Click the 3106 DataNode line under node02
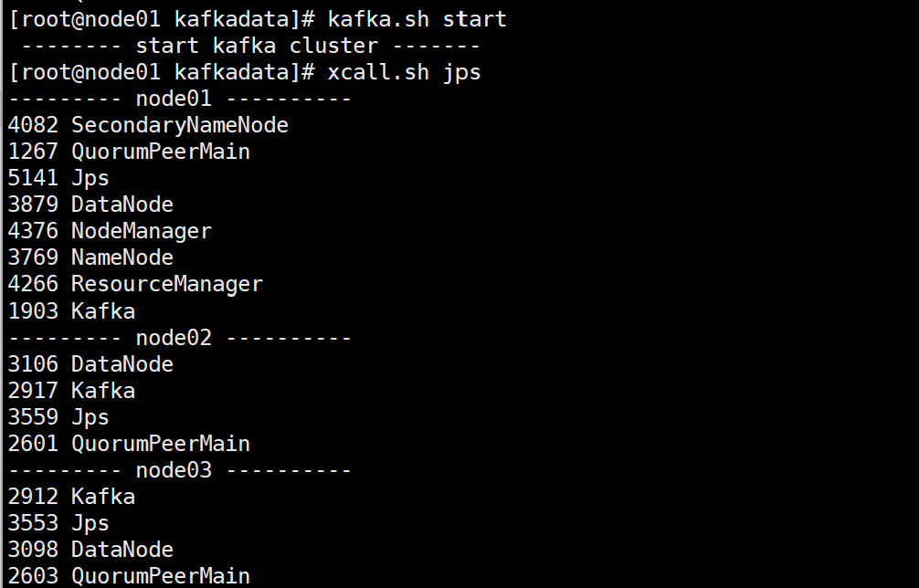This screenshot has width=919, height=588. tap(90, 364)
